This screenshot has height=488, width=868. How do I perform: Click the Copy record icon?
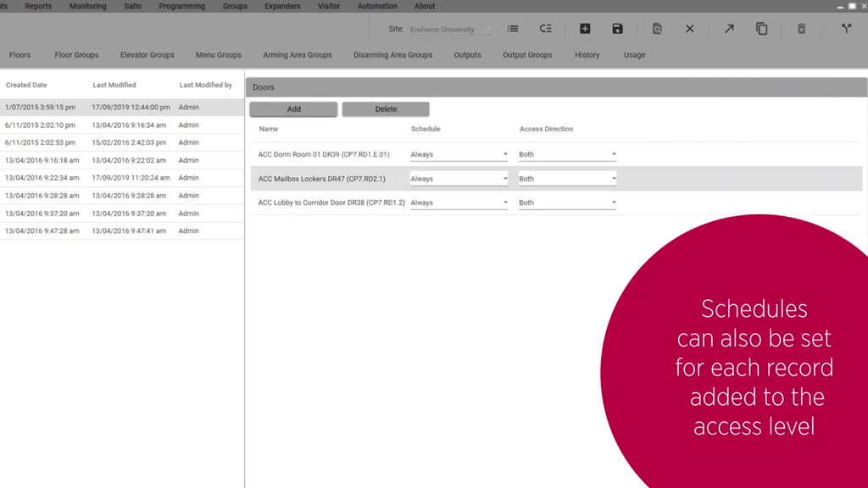tap(762, 29)
